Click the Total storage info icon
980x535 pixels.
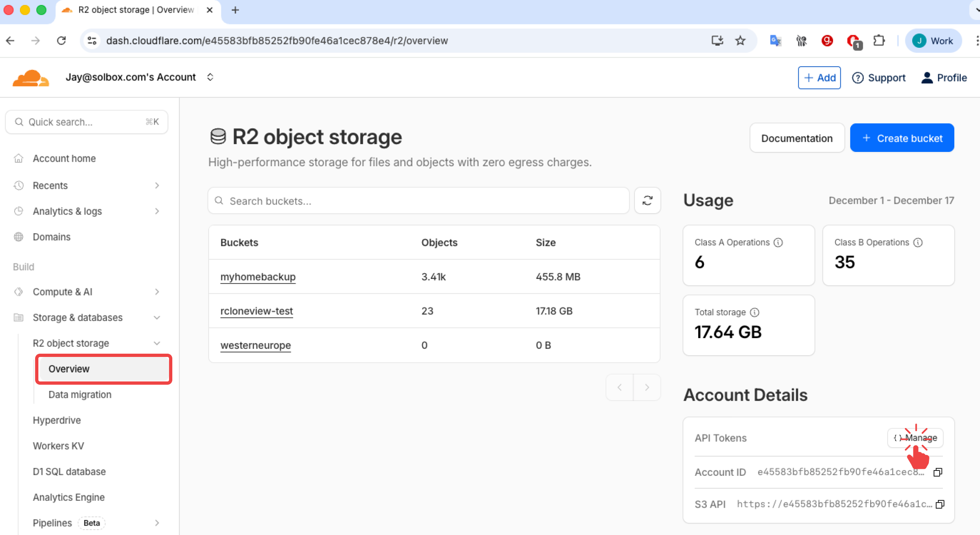[755, 312]
